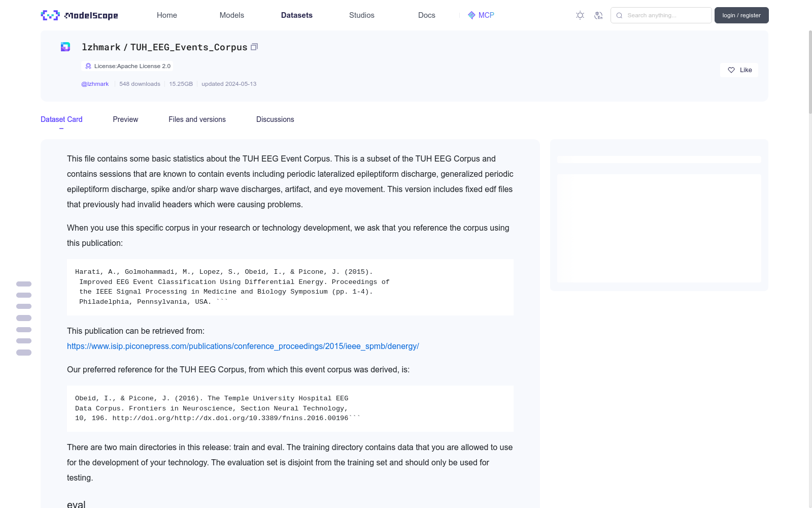Click the dataset avatar icon beside the title
812x508 pixels.
point(65,47)
